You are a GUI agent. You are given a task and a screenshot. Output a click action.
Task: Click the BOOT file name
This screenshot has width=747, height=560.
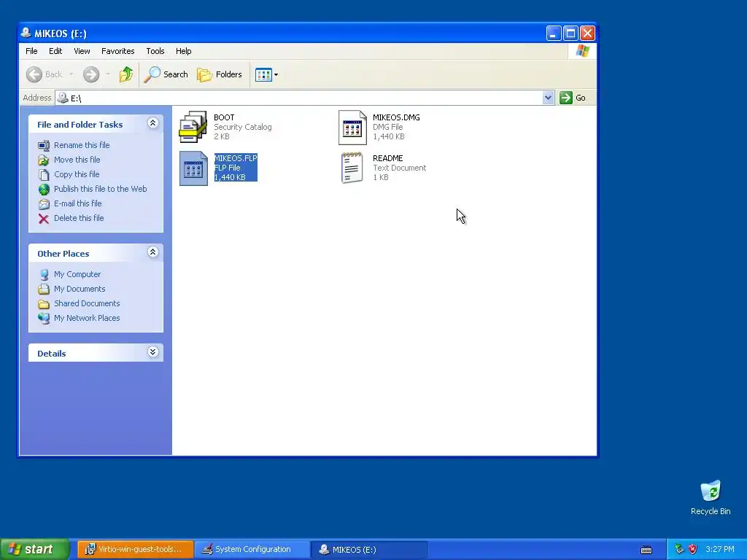[224, 117]
